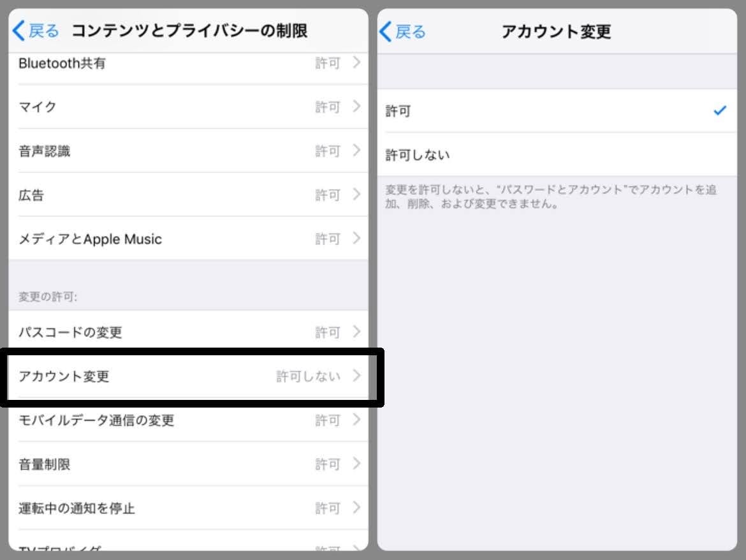Screen dimensions: 746x560
Task: Tap the back arrow on アカウント変更 screen
Action: pos(386,32)
